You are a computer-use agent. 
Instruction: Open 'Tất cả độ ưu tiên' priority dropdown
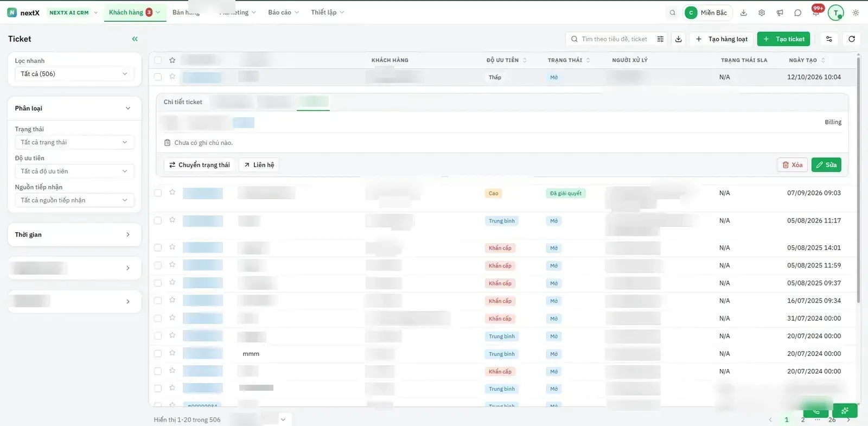pos(74,171)
